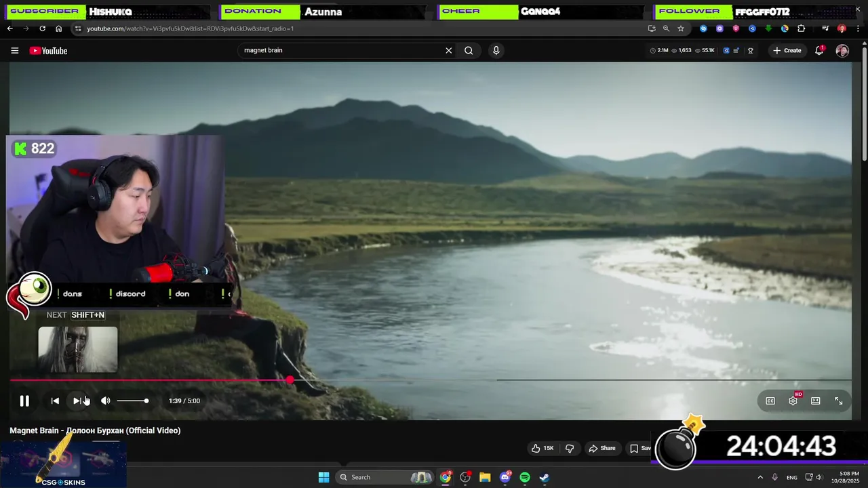
Task: Like the video with 15K likes
Action: point(542,448)
